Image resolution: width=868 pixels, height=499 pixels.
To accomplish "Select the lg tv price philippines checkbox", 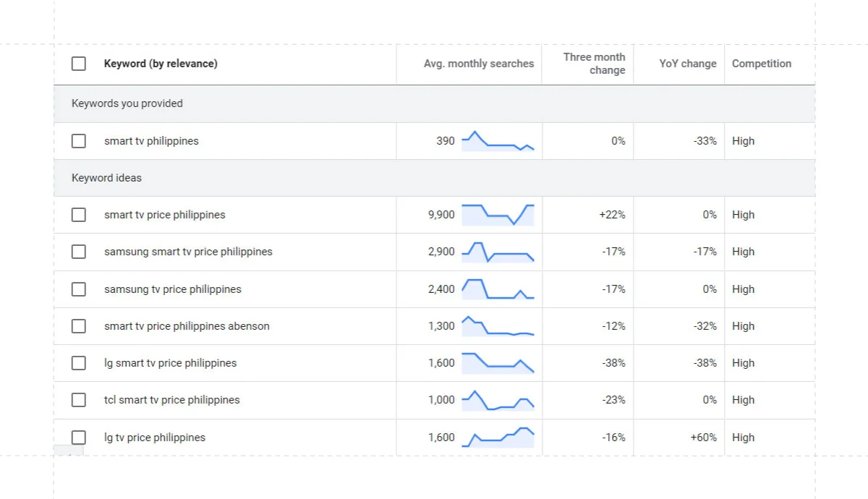I will coord(79,438).
